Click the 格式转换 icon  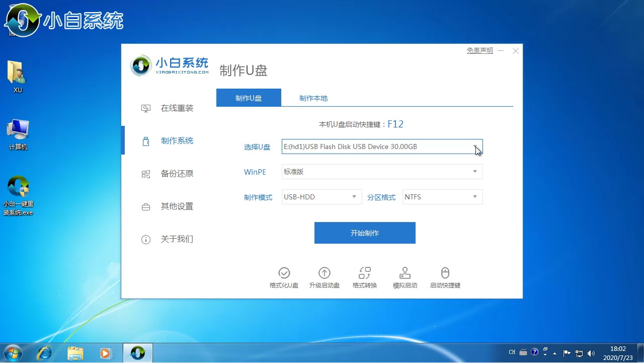(365, 273)
